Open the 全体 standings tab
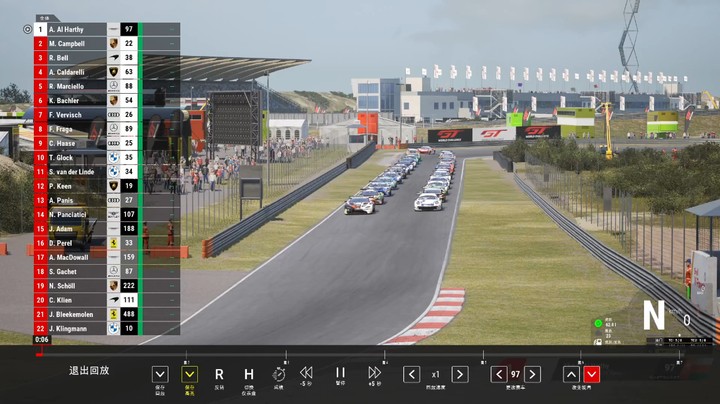 coord(46,18)
